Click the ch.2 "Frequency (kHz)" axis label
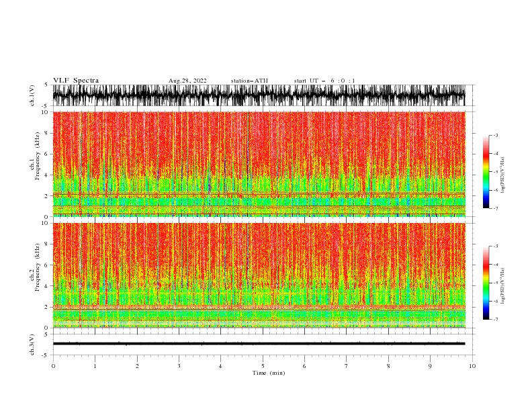 pyautogui.click(x=38, y=267)
